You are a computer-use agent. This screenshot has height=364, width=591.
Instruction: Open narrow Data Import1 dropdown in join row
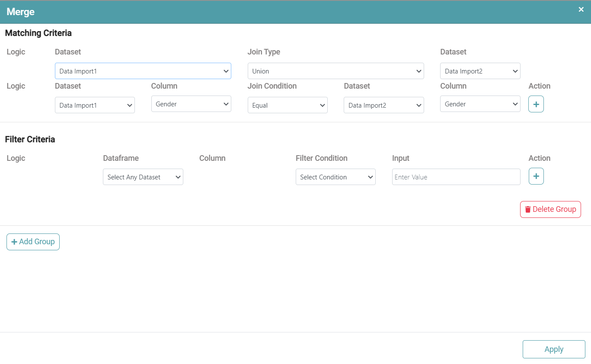tap(95, 105)
